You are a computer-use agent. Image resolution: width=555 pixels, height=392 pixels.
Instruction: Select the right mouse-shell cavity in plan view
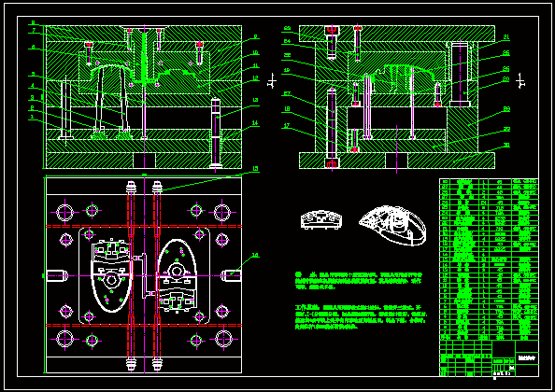pyautogui.click(x=177, y=275)
